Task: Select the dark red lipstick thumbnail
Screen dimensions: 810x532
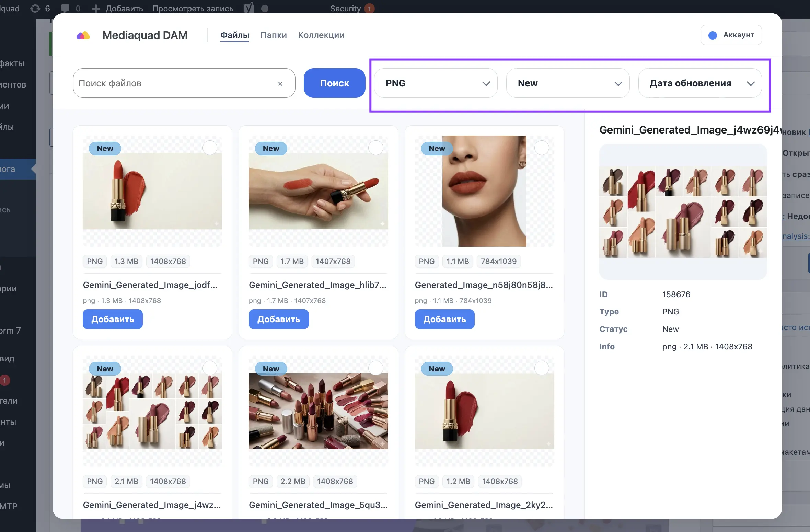Action: coord(484,411)
